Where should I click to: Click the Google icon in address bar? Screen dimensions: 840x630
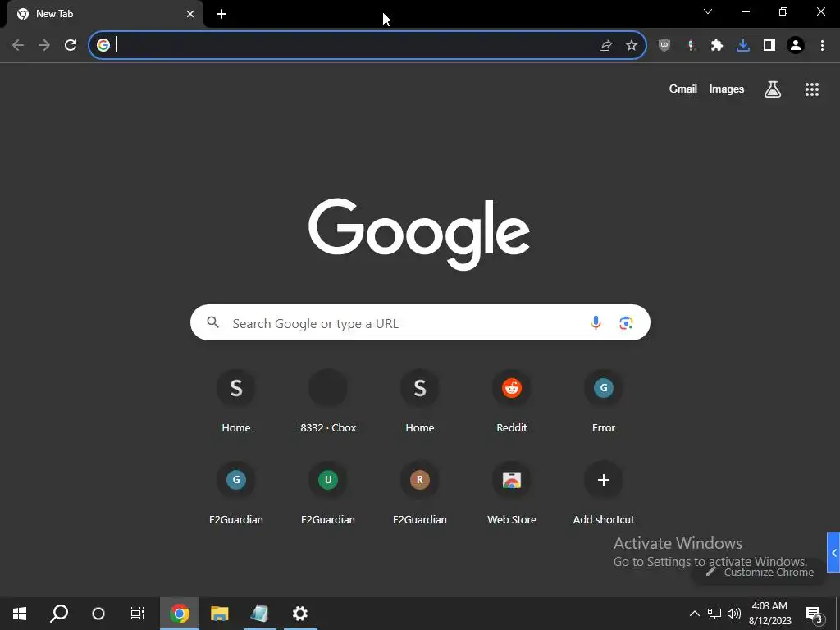pyautogui.click(x=103, y=45)
